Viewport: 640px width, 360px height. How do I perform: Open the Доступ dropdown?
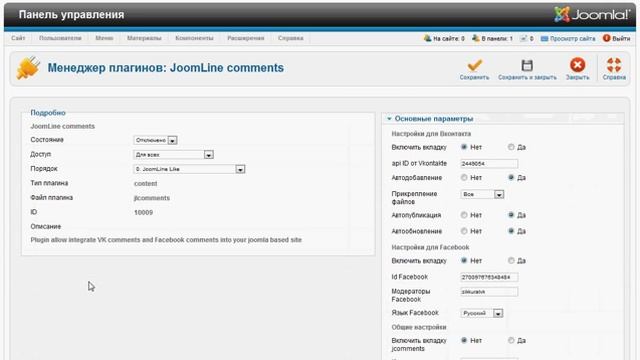(173, 155)
